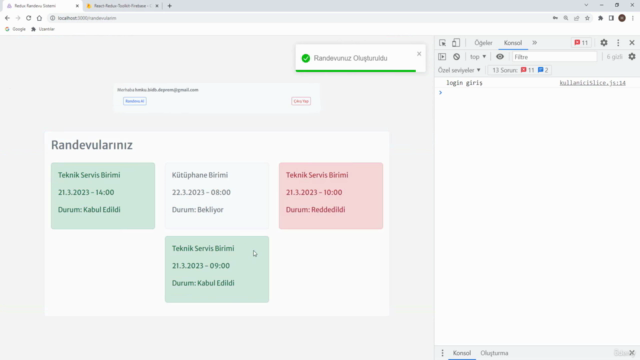Click the password key icon in address bar
640x360 pixels.
click(x=555, y=18)
